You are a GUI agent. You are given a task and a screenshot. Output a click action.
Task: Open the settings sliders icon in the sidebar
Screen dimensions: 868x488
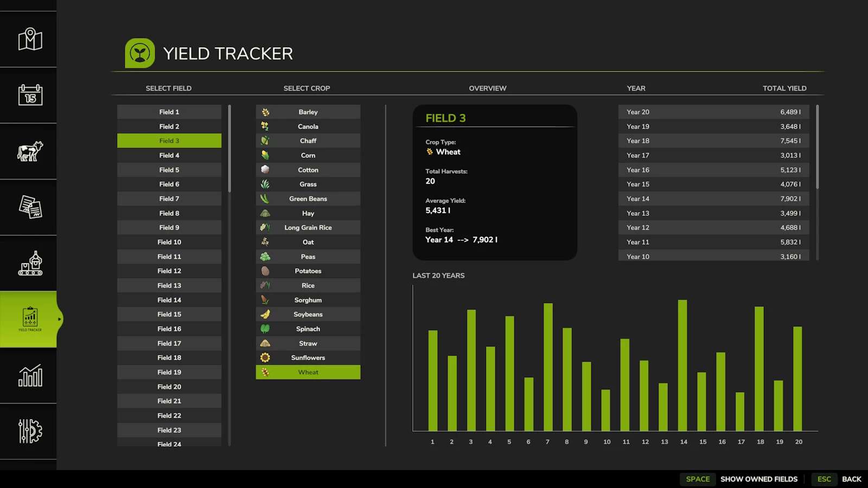pos(29,432)
